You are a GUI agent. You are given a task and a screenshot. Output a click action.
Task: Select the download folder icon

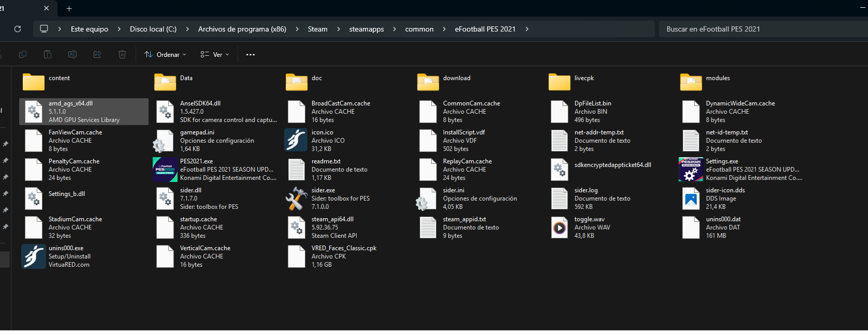[x=428, y=82]
